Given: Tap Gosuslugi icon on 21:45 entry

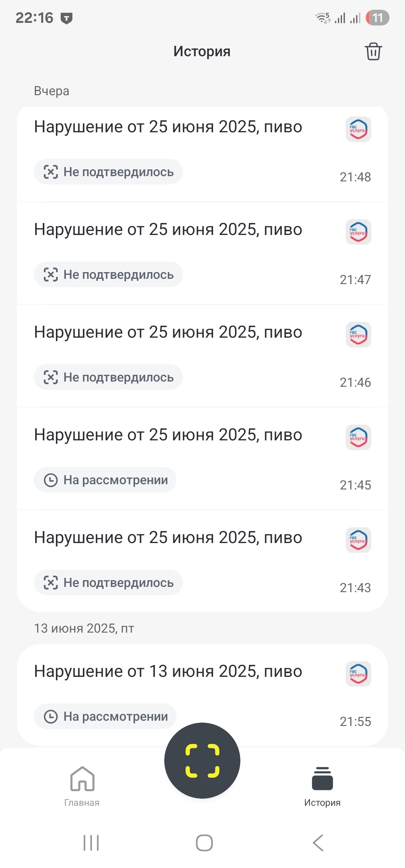Looking at the screenshot, I should [358, 437].
